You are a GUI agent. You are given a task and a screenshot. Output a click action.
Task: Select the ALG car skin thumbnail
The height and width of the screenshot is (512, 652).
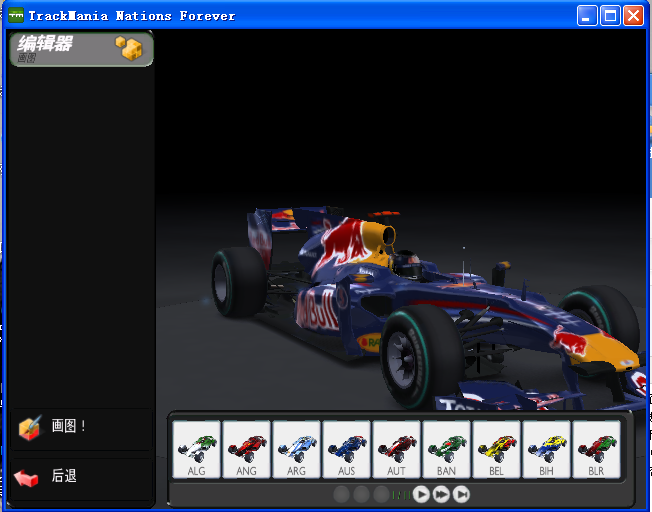coord(196,449)
